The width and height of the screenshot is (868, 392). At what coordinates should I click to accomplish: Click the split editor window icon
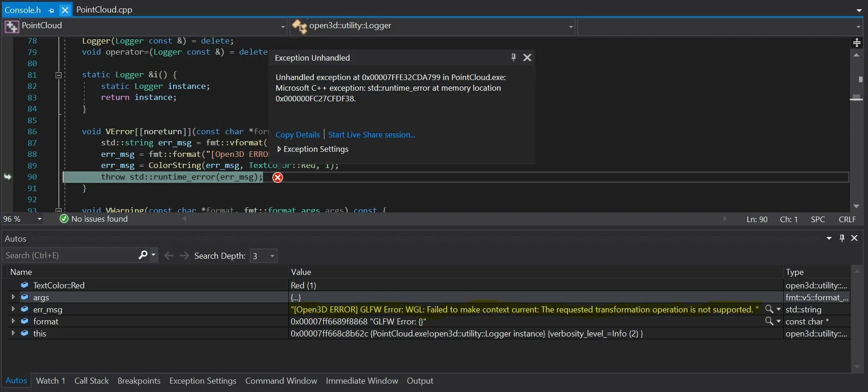pyautogui.click(x=856, y=43)
